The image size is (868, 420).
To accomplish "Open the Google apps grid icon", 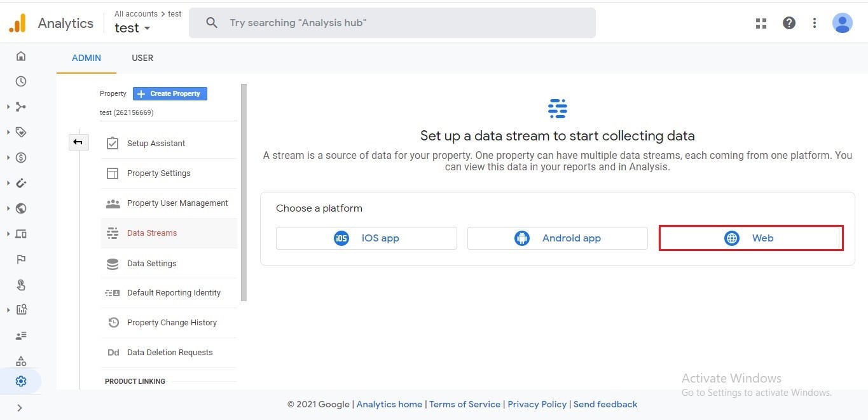I will (x=761, y=24).
